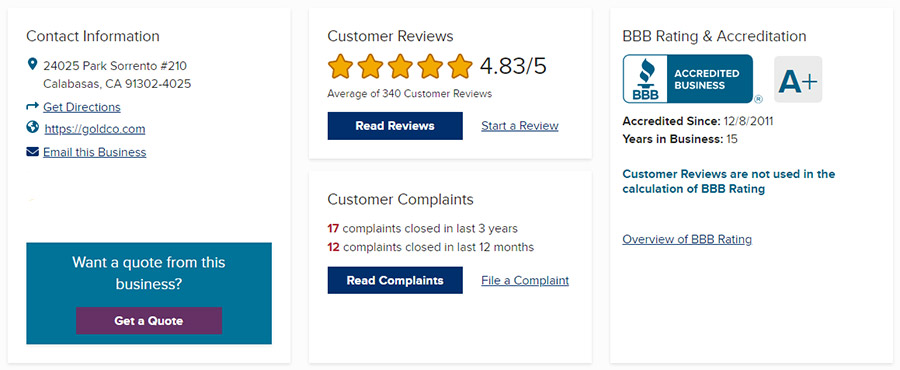Click the Get a Quote button
This screenshot has height=370, width=900.
pyautogui.click(x=149, y=321)
